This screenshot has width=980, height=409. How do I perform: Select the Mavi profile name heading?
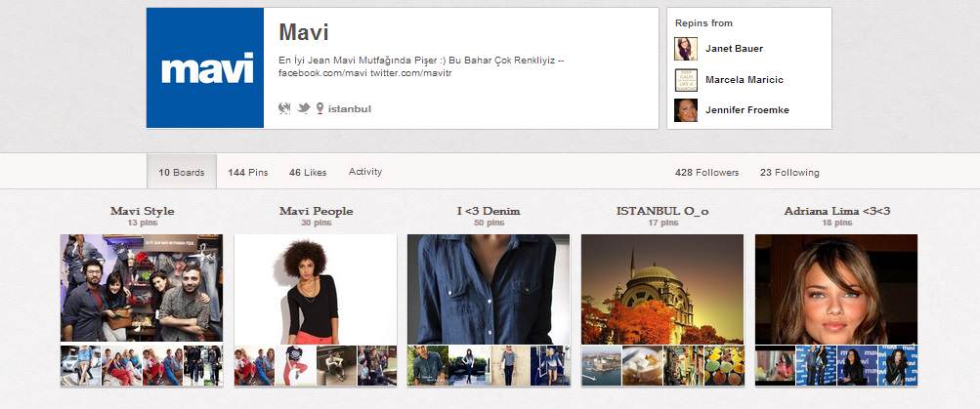(x=303, y=32)
